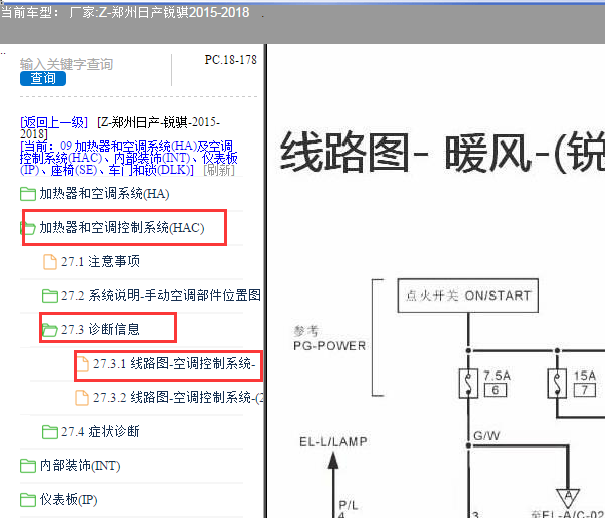Open the blue 当前 09 加热器和空调系统 link
605x518 pixels.
coord(128,158)
